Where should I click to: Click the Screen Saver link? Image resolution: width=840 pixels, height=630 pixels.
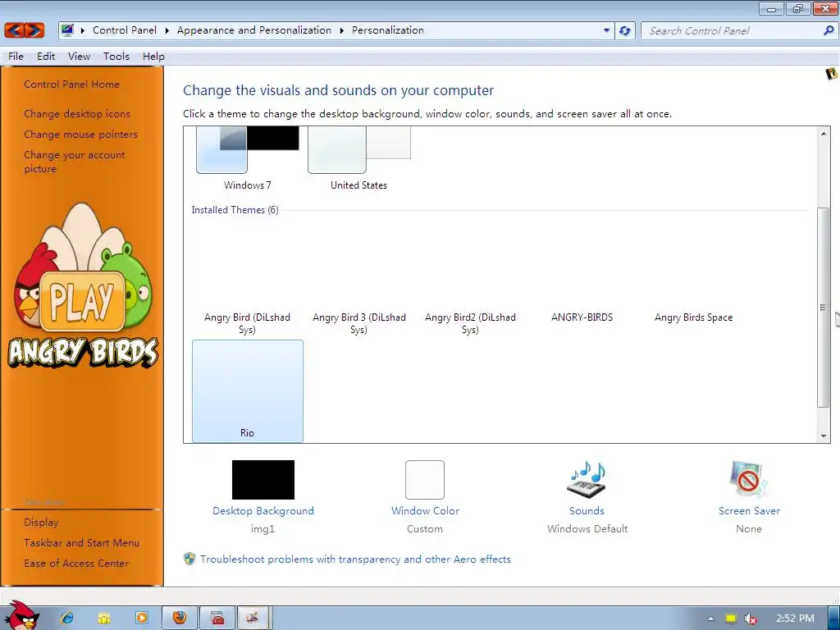point(749,510)
